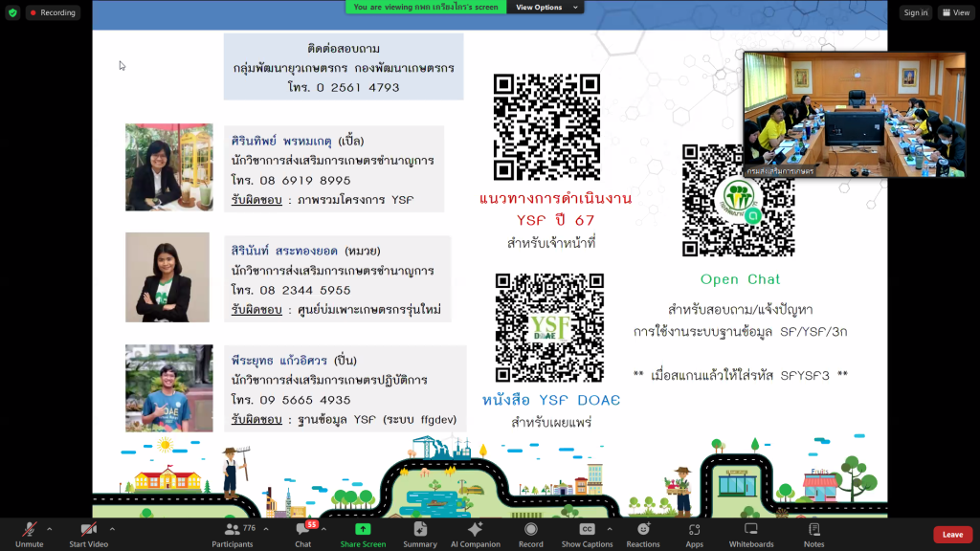The height and width of the screenshot is (551, 980).
Task: Open the meeting Summary
Action: point(420,535)
